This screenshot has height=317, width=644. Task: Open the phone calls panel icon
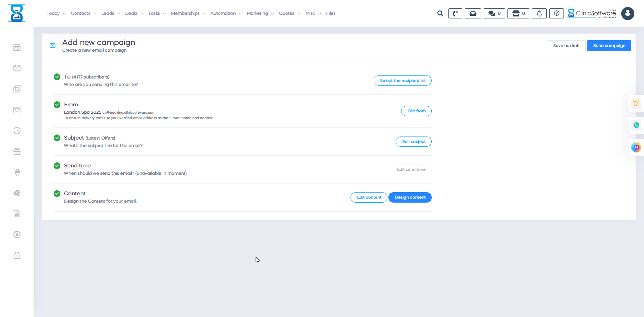[455, 13]
